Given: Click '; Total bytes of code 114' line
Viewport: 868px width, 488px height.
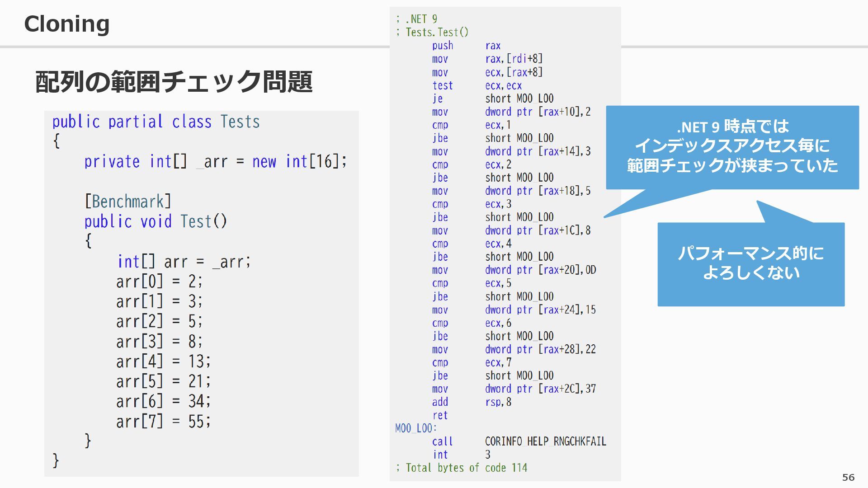Looking at the screenshot, I should coord(462,468).
